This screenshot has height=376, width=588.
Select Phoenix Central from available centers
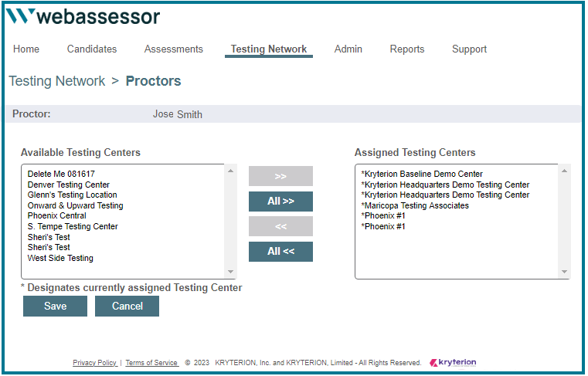tap(57, 216)
